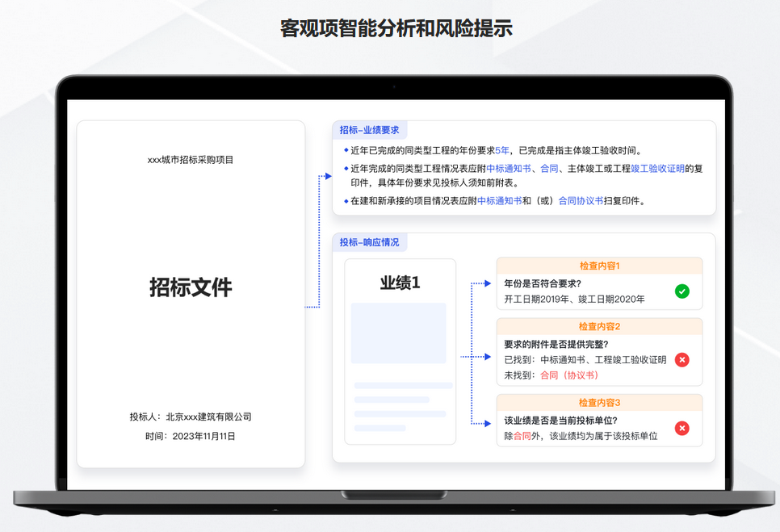Click the heading 客观项智能分析和风险提示
Screen dimensions: 780x532
396,27
